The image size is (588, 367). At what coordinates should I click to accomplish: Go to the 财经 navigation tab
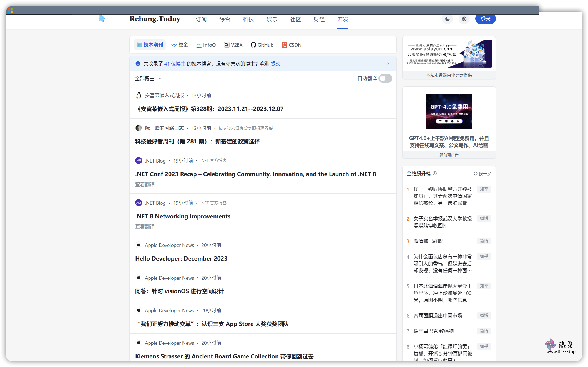319,19
